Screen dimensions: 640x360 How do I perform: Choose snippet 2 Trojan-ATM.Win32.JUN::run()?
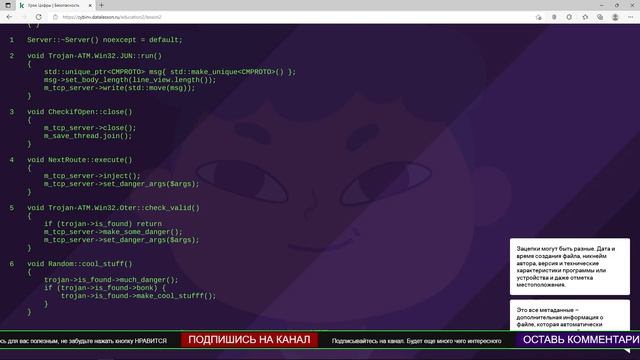point(94,56)
